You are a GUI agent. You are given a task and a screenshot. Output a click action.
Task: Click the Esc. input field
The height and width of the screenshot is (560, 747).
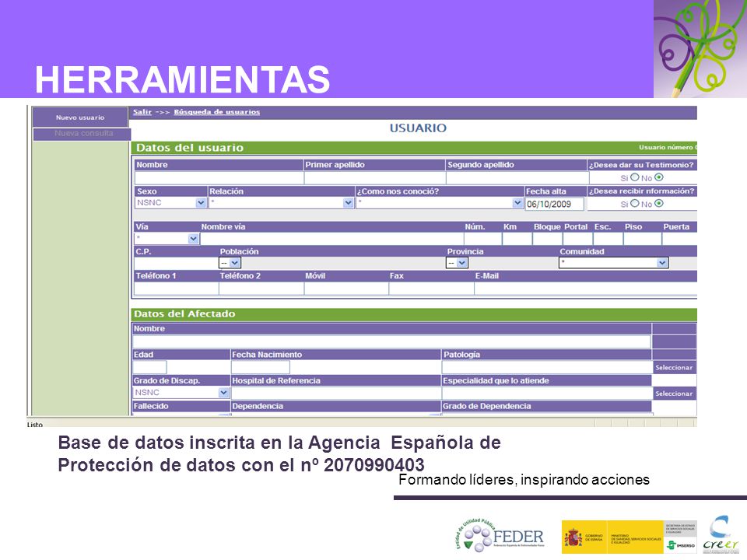point(608,239)
